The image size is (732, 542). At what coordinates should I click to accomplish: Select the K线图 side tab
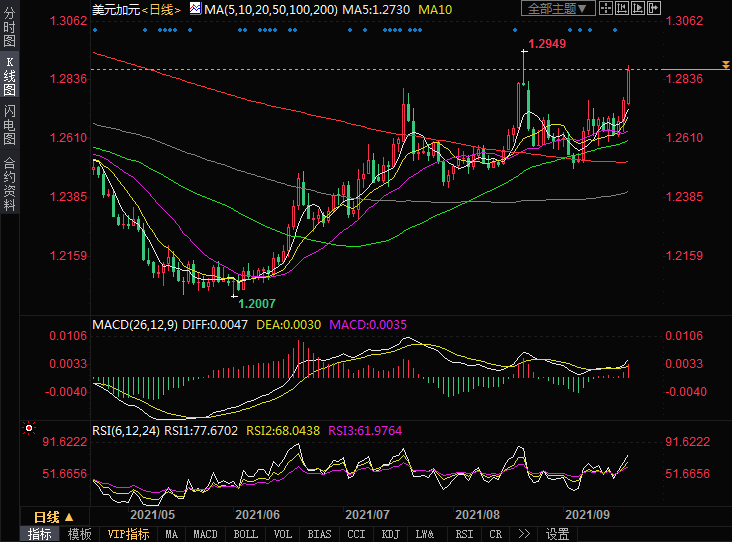tap(9, 77)
